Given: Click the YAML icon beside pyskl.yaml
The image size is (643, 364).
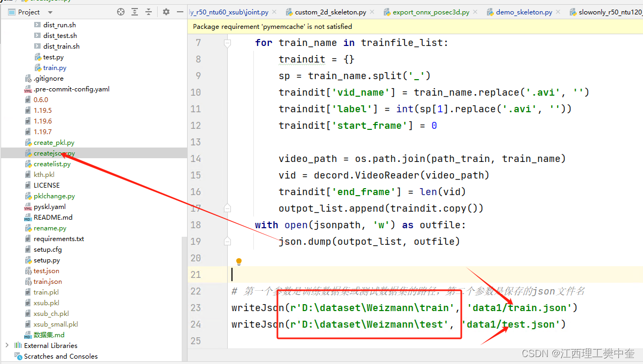Looking at the screenshot, I should [28, 207].
